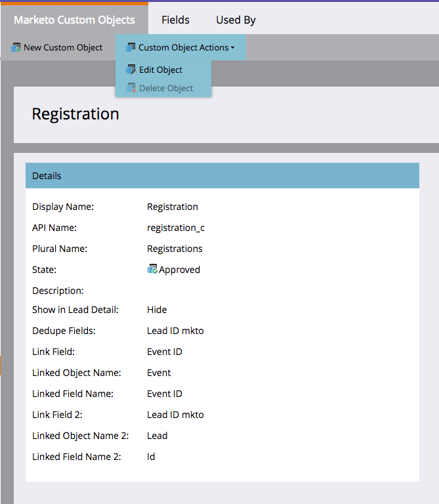This screenshot has width=439, height=504.
Task: Click the Linked Field Name 2 value Id
Action: [x=151, y=457]
